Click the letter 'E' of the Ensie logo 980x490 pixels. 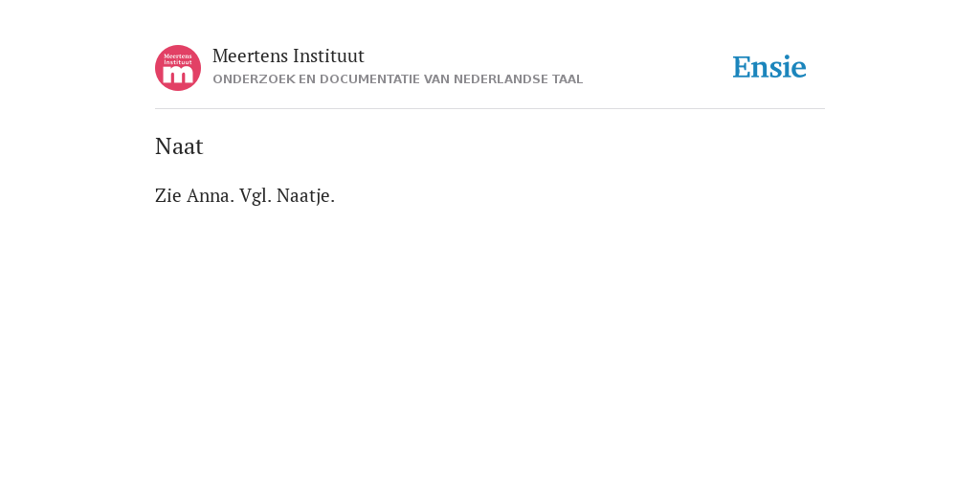tap(742, 68)
